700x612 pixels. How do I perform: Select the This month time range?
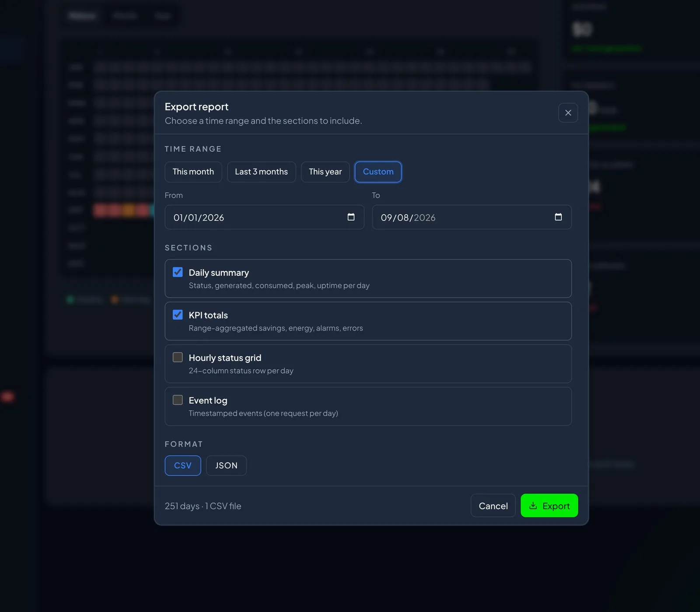tap(193, 172)
